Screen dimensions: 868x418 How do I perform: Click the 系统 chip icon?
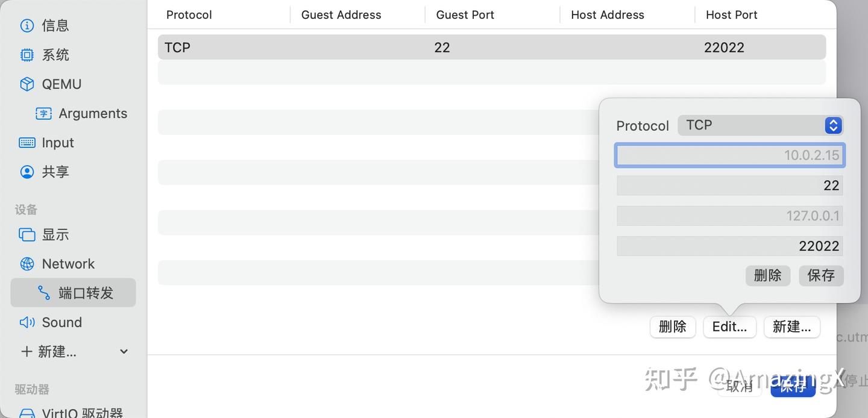coord(27,55)
